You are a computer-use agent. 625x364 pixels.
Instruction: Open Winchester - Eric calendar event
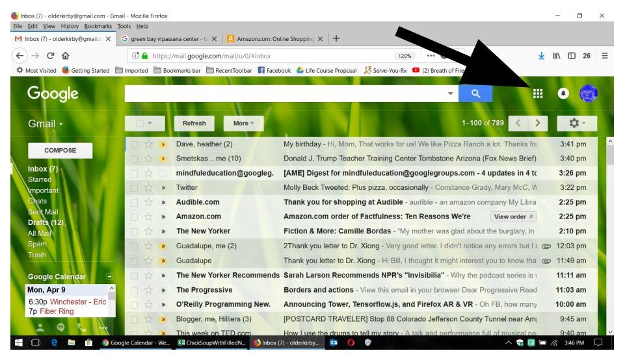click(78, 302)
